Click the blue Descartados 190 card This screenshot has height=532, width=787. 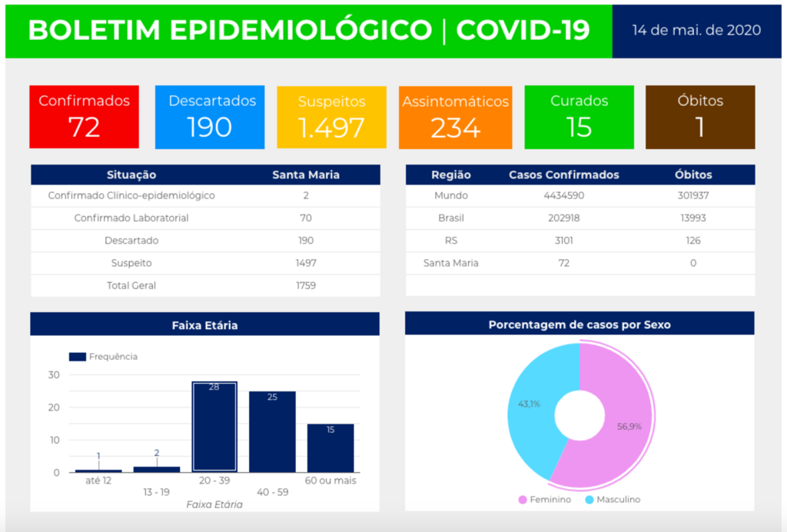coord(210,117)
